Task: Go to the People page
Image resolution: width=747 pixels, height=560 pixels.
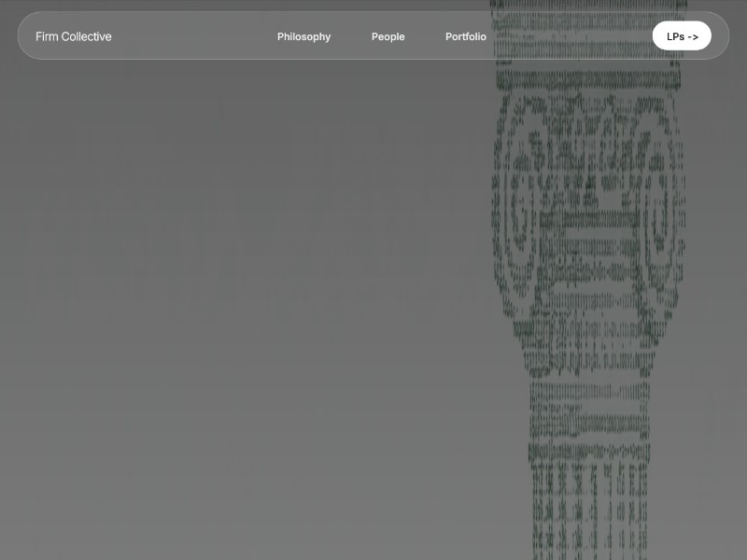Action: coord(388,36)
